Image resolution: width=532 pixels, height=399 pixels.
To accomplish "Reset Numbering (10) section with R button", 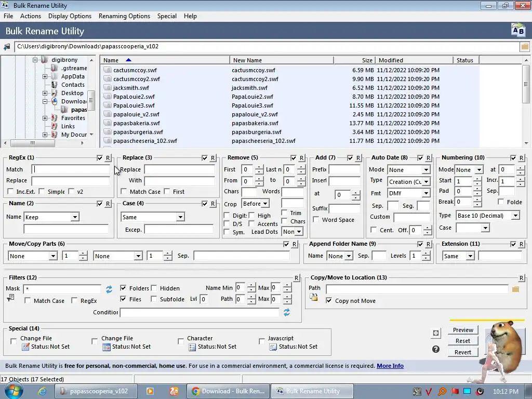I will tap(521, 158).
